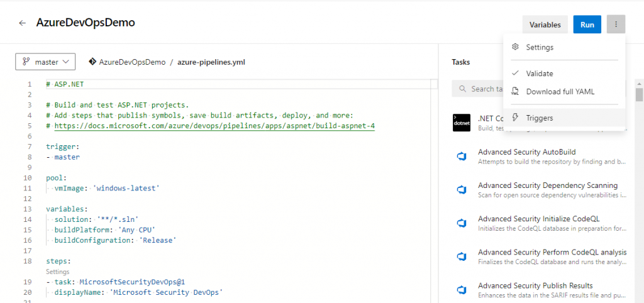
Task: Click the Advanced Security AutoBuild task icon
Action: pyautogui.click(x=462, y=157)
